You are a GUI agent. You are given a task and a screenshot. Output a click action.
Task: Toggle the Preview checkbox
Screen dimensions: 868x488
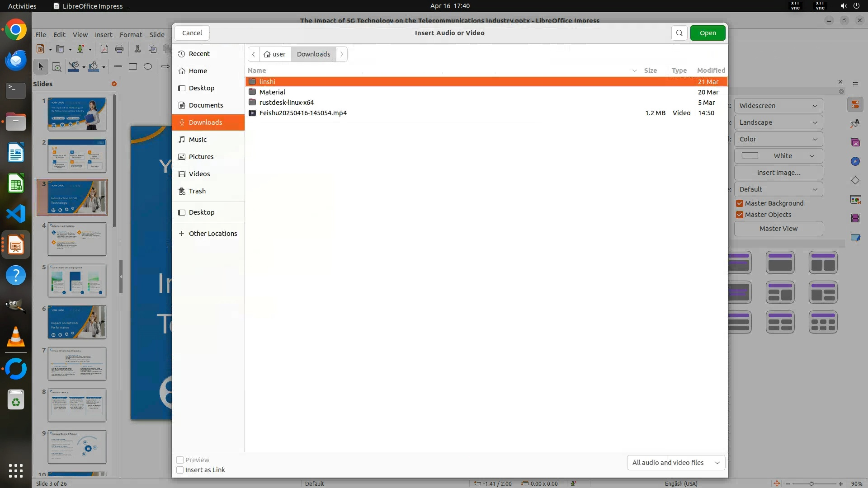coord(180,460)
